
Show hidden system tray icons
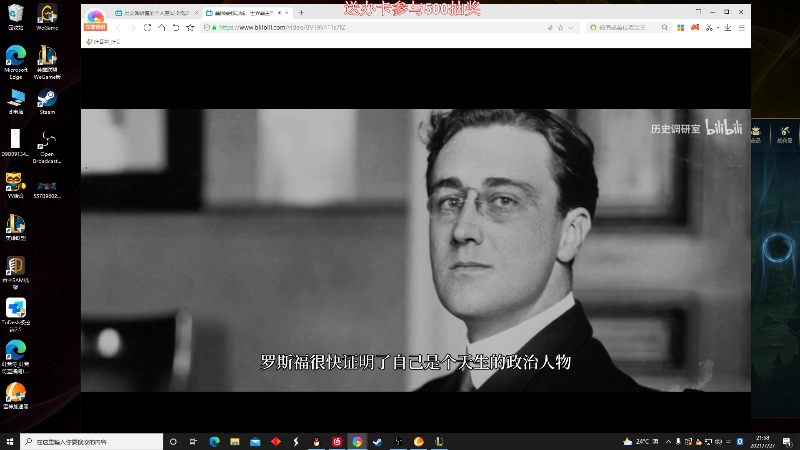click(668, 442)
